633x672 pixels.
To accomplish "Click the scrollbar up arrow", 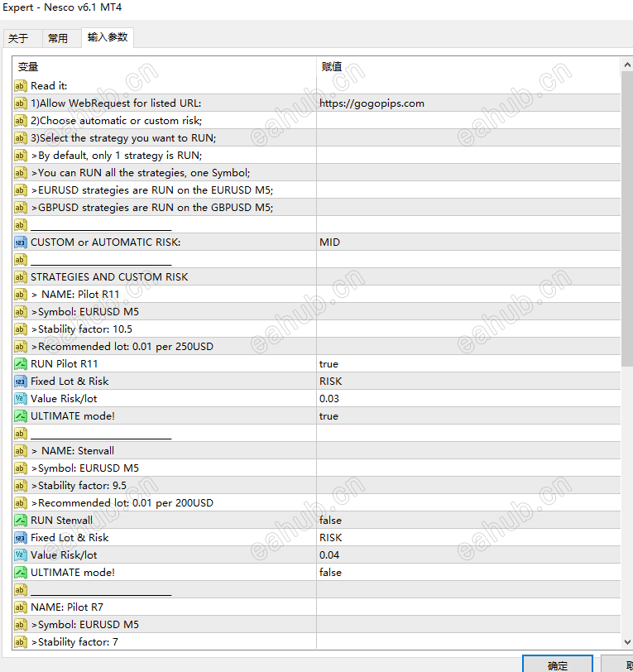I will 627,65.
